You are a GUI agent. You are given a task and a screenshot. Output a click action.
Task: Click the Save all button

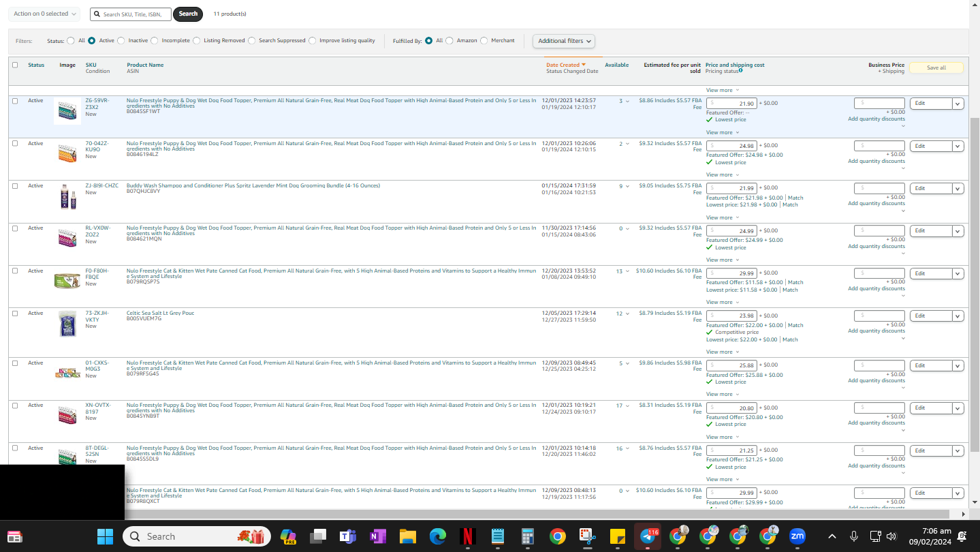coord(936,67)
